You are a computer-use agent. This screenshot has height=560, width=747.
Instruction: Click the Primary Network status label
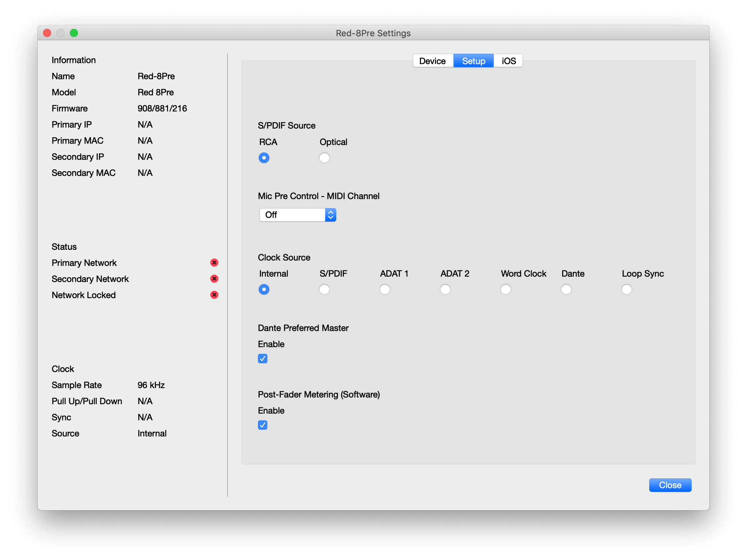point(84,263)
